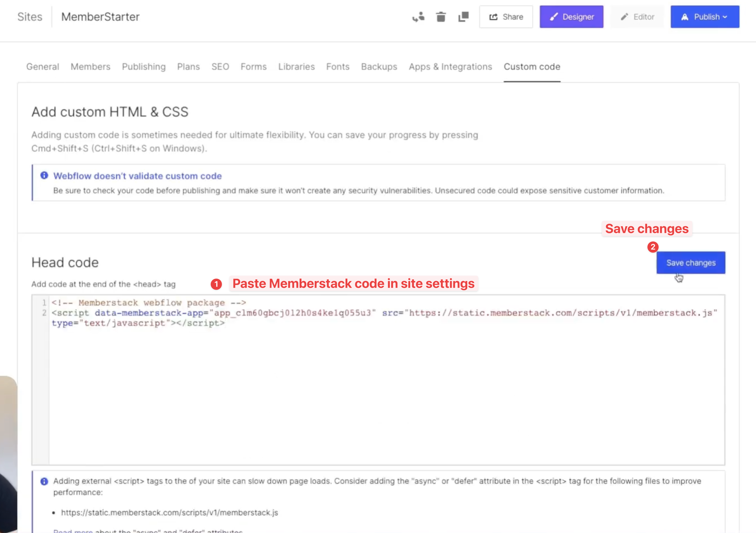Image resolution: width=756 pixels, height=533 pixels.
Task: Click the transfer site icon
Action: click(419, 17)
